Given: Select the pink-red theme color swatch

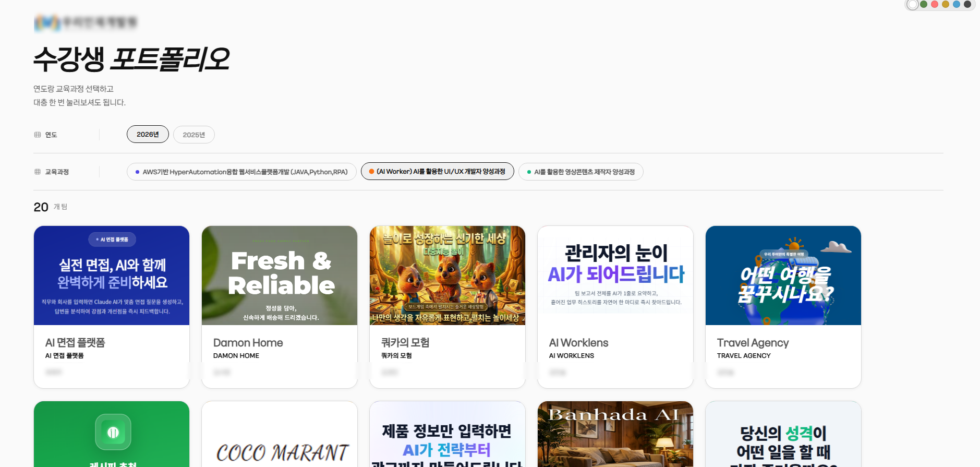Looking at the screenshot, I should click(x=935, y=4).
